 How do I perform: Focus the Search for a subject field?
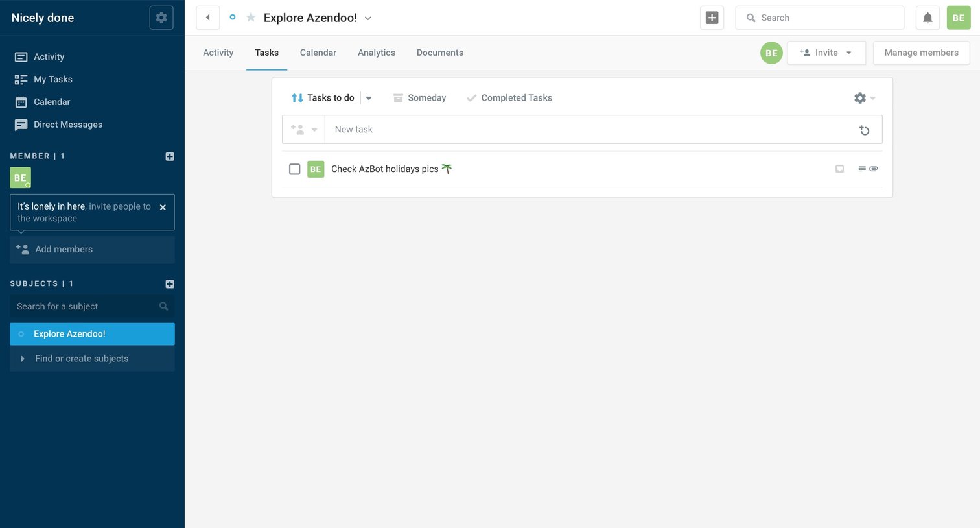click(x=92, y=306)
